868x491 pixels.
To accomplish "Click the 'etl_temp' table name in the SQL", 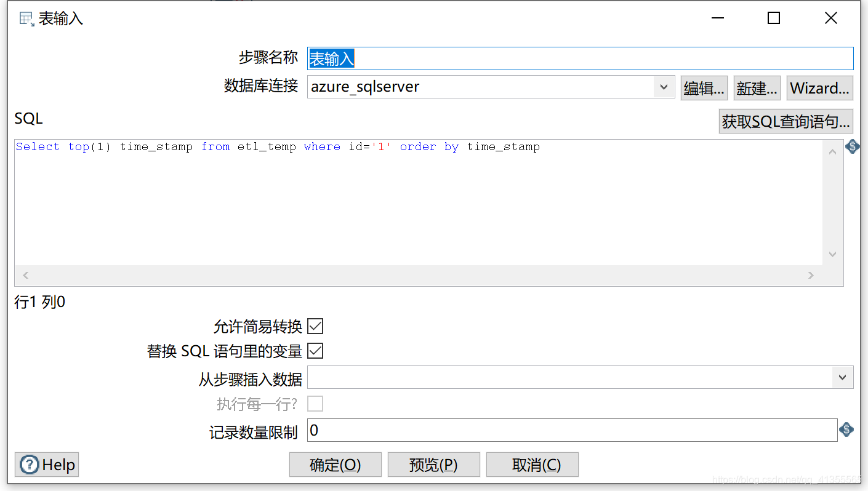I will [267, 147].
